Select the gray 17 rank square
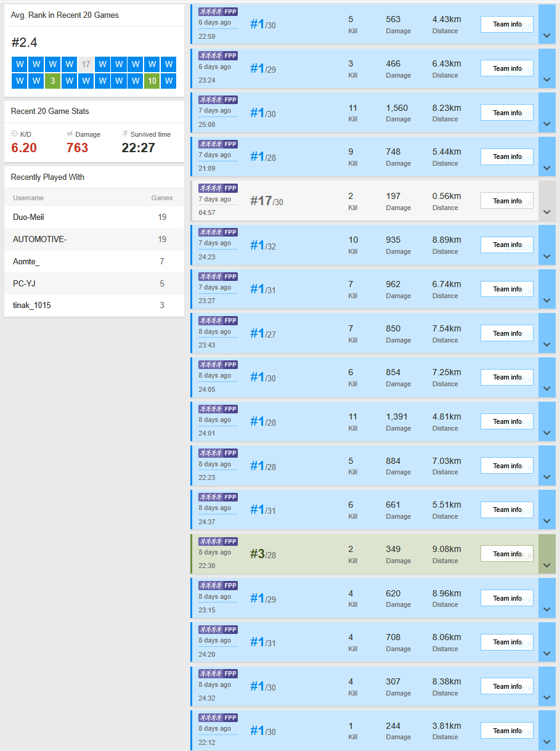 (x=86, y=65)
